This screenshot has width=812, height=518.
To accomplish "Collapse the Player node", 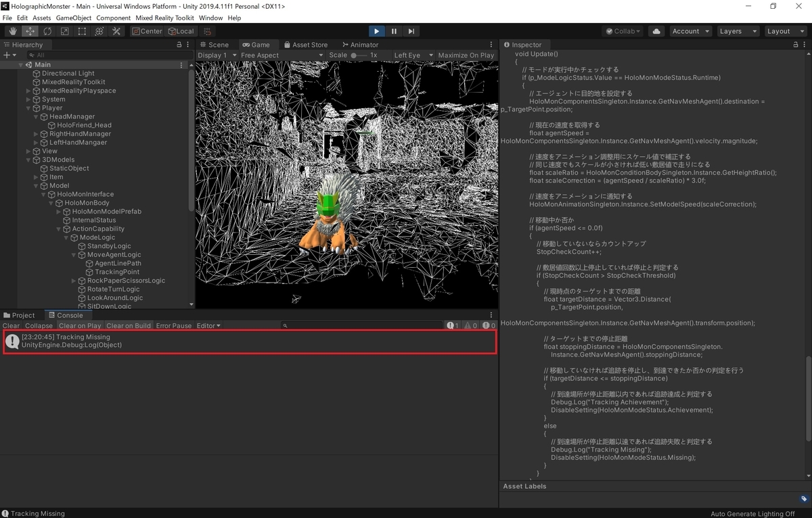I will 28,108.
